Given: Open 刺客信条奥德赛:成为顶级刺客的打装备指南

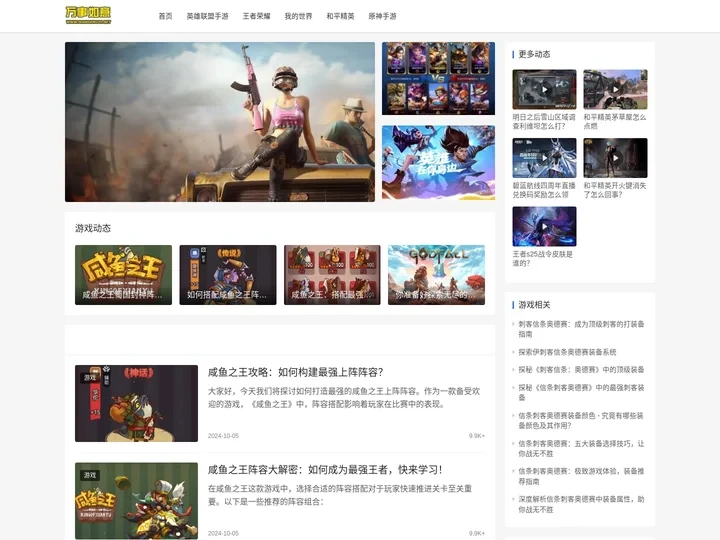Looking at the screenshot, I should (x=581, y=329).
